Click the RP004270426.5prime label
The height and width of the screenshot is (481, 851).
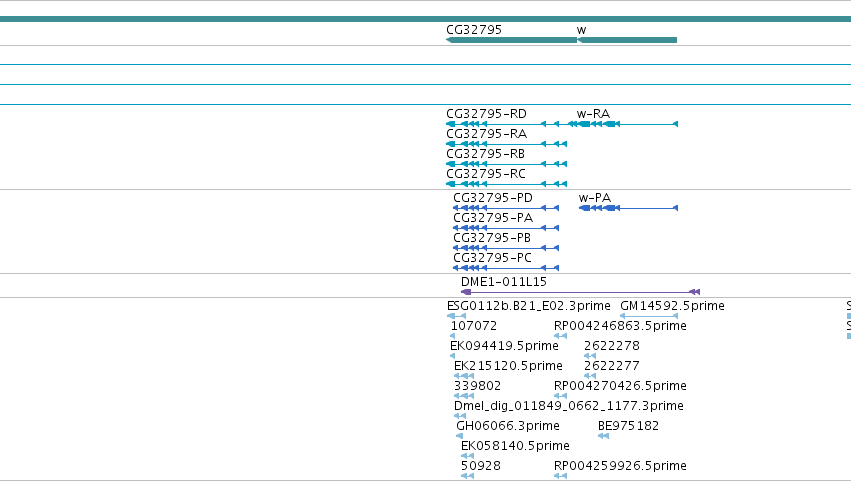(620, 387)
